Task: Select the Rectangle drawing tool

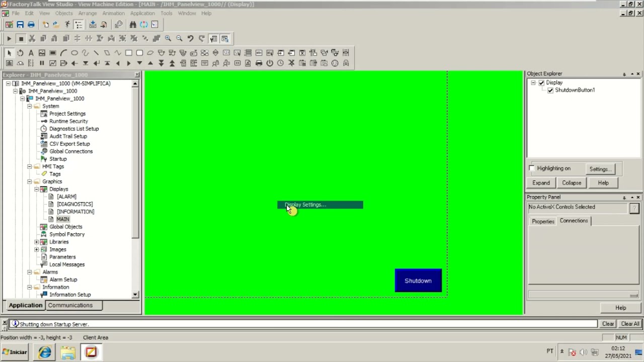Action: coord(129,53)
